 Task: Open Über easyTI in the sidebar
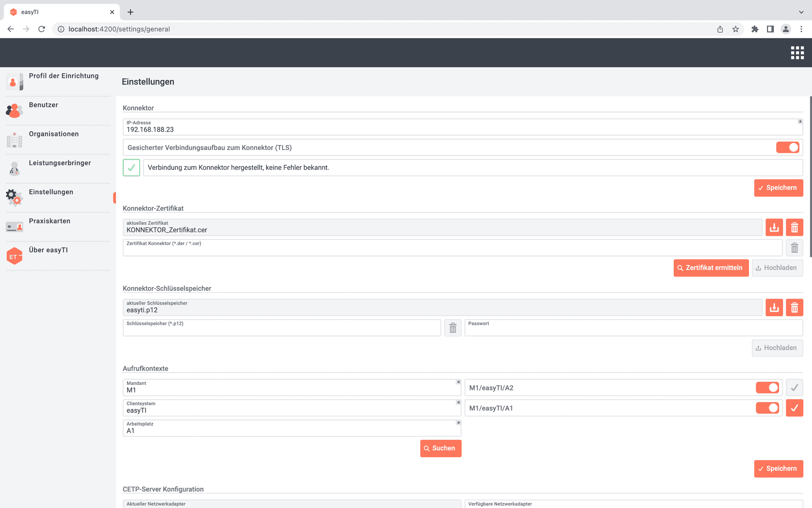(48, 250)
